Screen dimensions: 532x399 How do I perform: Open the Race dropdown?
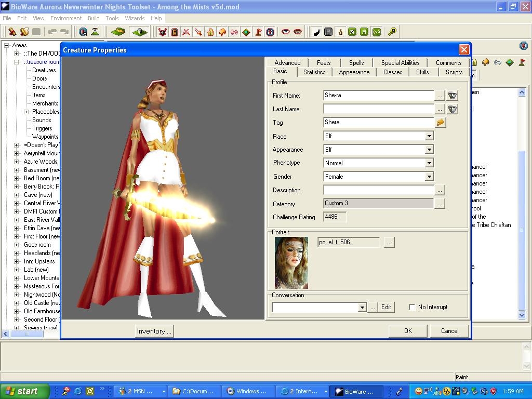tap(429, 136)
